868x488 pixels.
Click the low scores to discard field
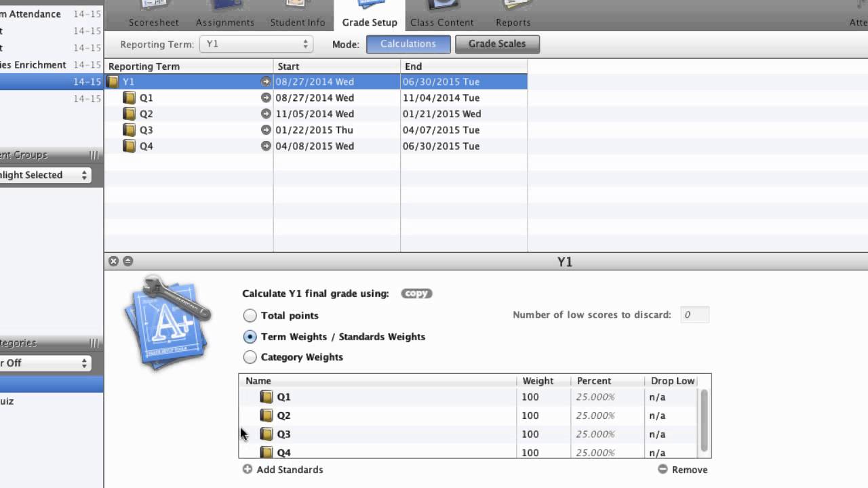pos(694,314)
